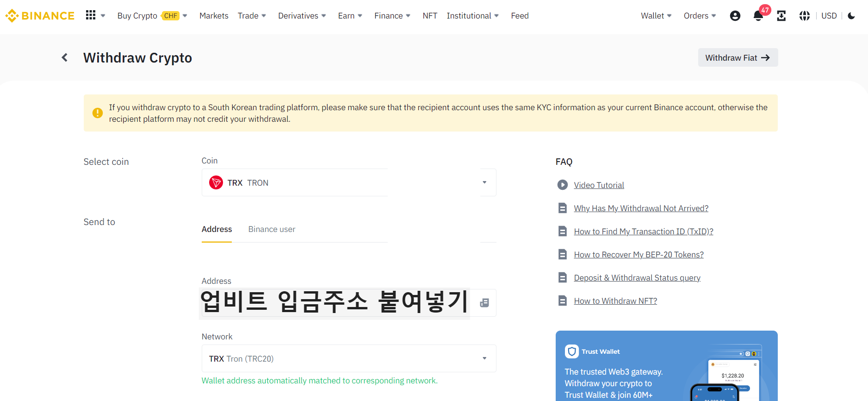This screenshot has width=868, height=401.
Task: Click document icon beside Deposit & Withdrawal Status
Action: tap(563, 277)
